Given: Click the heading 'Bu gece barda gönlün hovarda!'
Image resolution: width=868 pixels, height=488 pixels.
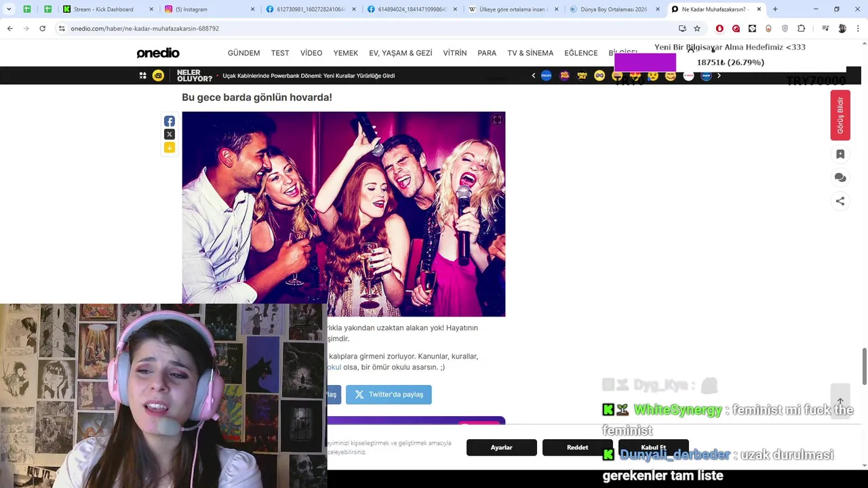Looking at the screenshot, I should coord(257,98).
